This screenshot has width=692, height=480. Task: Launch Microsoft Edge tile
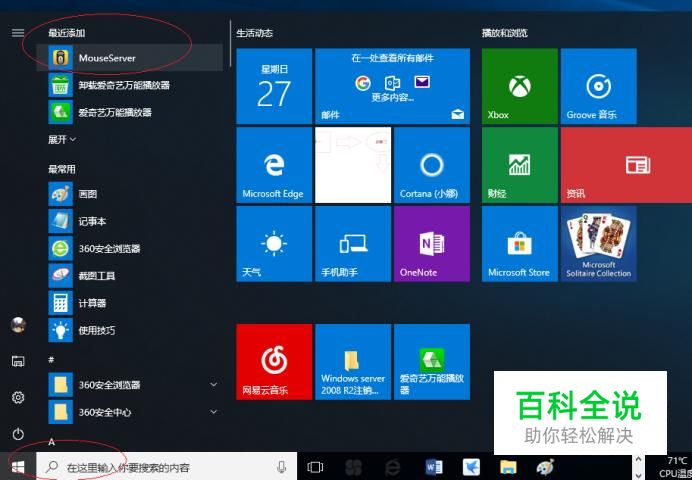274,165
